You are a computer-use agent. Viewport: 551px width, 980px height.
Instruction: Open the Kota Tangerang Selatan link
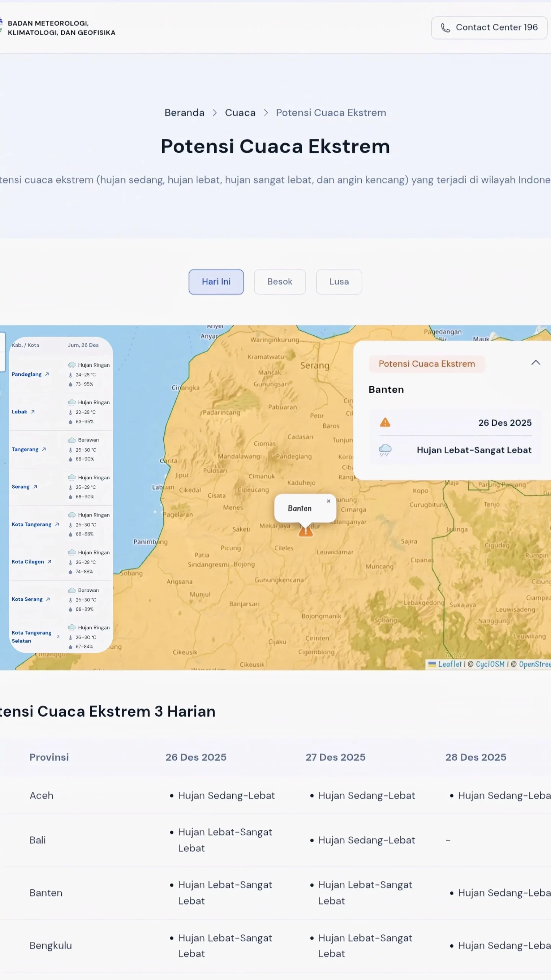[31, 637]
